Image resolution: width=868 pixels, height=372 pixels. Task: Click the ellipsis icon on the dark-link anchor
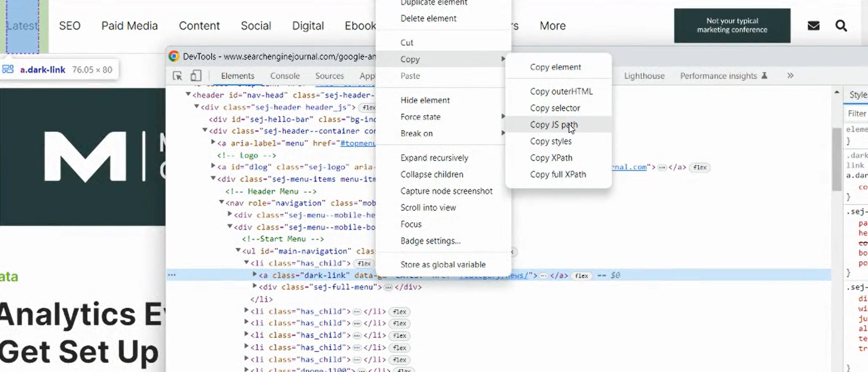543,275
